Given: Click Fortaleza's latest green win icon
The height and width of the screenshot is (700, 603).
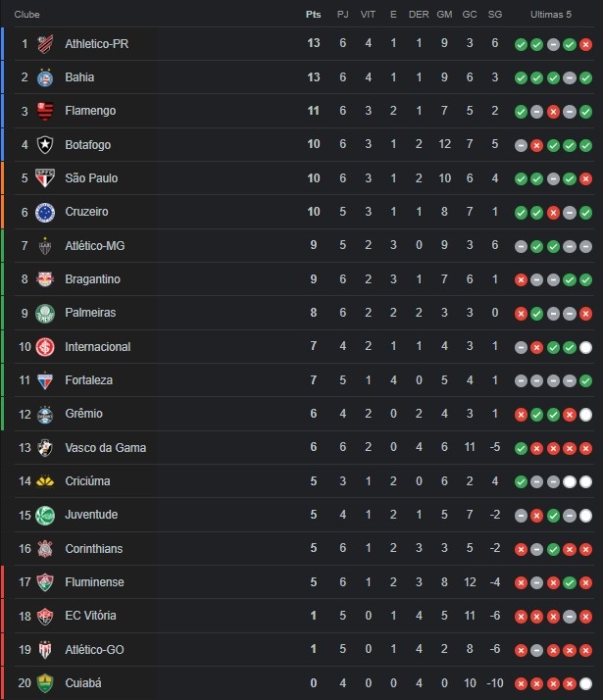Looking at the screenshot, I should pyautogui.click(x=585, y=380).
